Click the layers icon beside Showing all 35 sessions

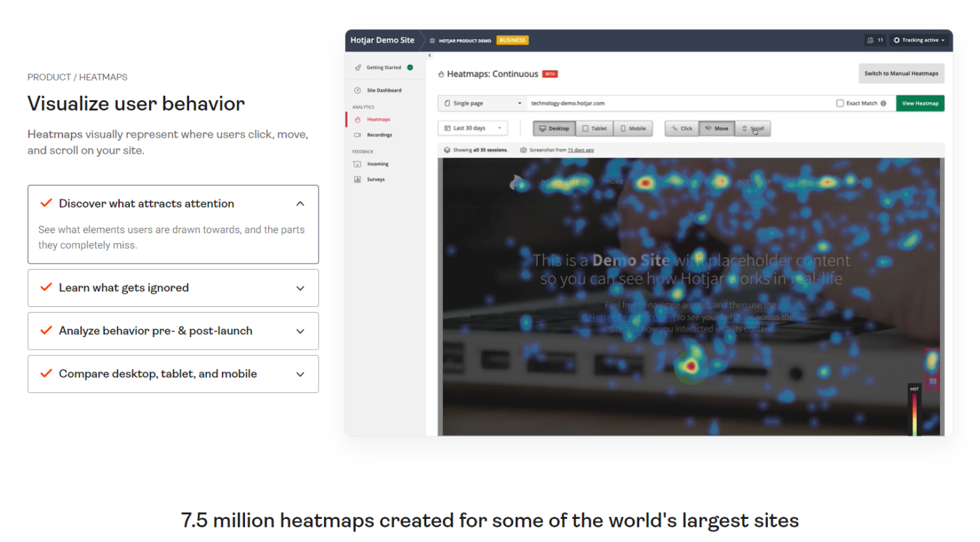(447, 150)
